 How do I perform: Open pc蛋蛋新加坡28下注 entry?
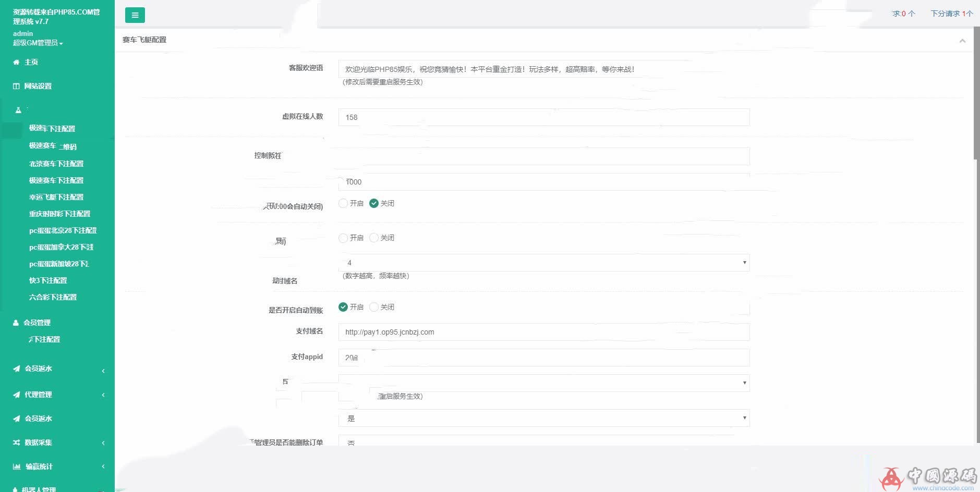click(x=59, y=264)
